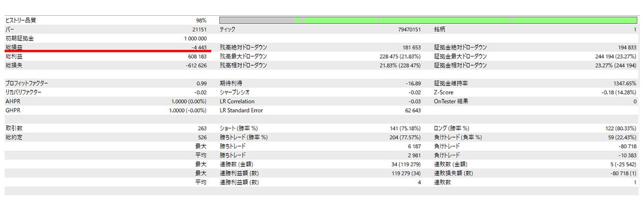Select the ヒストリー品質 label
Screen dimensions: 644x210
21,20
